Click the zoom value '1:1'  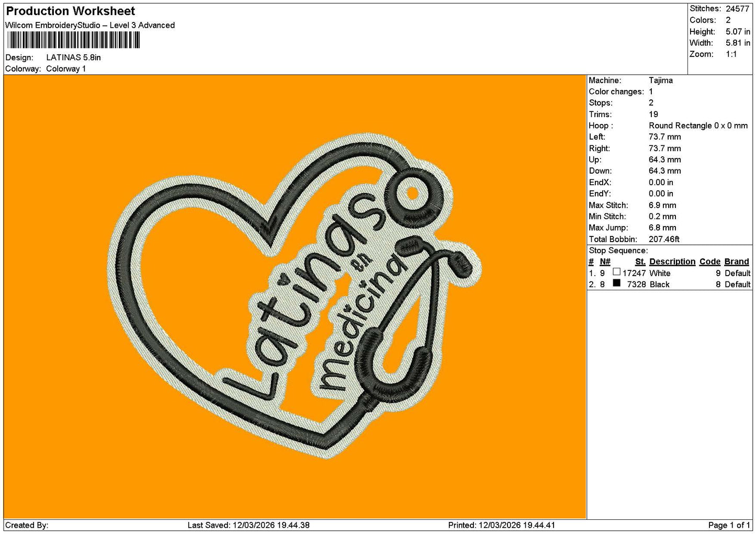(x=731, y=54)
